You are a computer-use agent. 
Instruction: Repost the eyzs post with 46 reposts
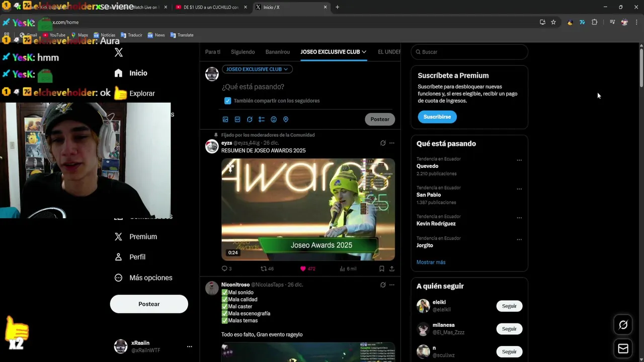[x=264, y=268]
